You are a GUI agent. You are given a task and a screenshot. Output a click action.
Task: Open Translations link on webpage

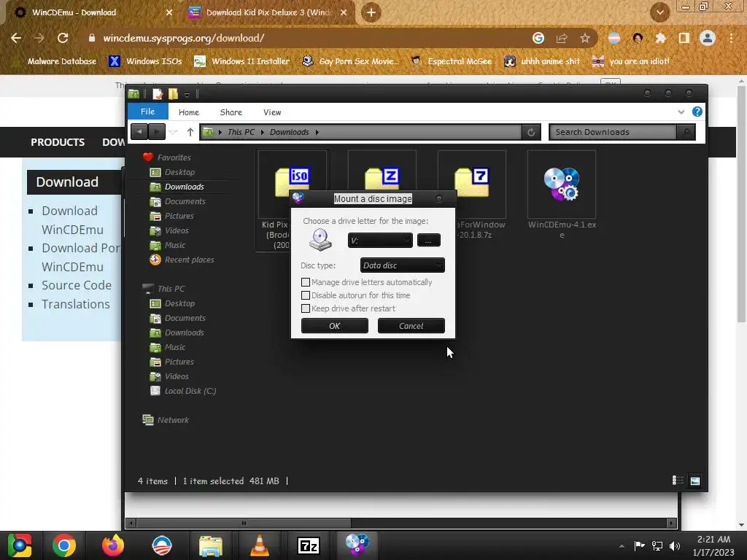[76, 304]
